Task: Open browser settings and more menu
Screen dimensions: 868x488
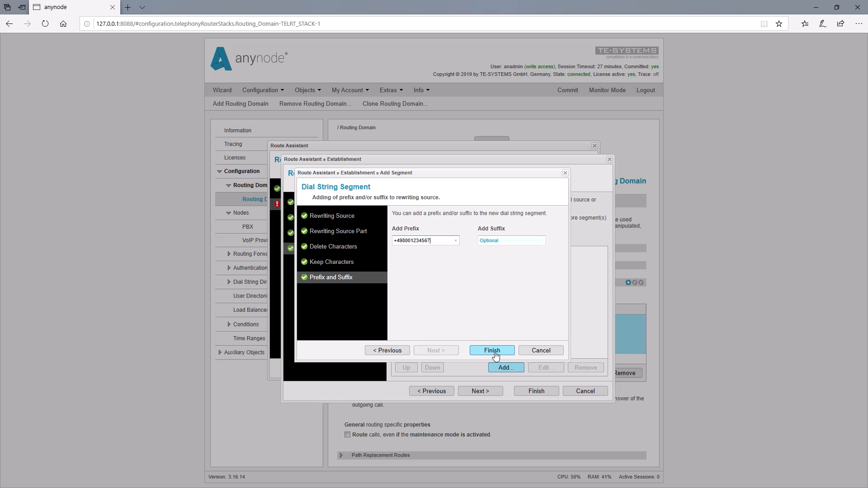Action: (859, 24)
